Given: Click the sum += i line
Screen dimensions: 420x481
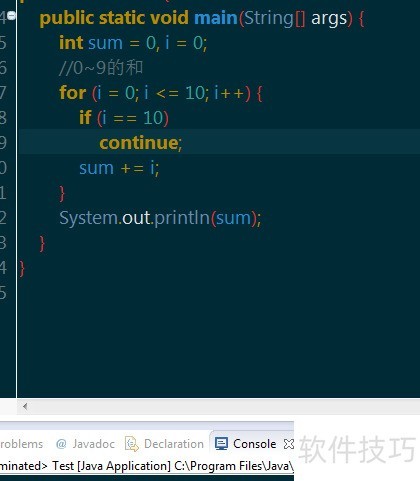Looking at the screenshot, I should coord(119,168).
